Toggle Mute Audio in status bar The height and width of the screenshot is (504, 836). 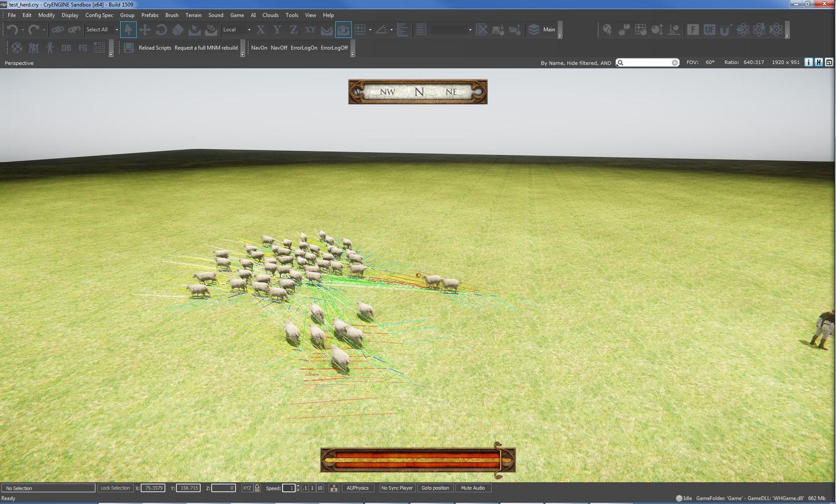click(x=472, y=488)
